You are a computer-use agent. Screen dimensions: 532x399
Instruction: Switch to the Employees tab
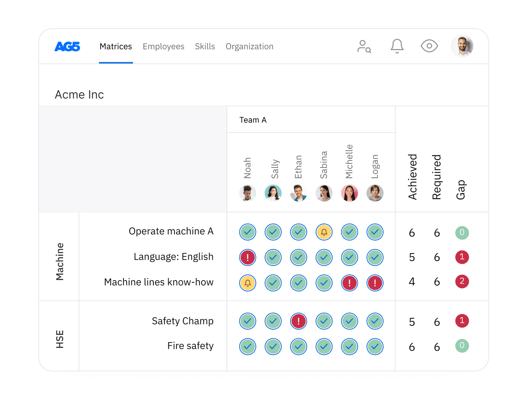163,46
